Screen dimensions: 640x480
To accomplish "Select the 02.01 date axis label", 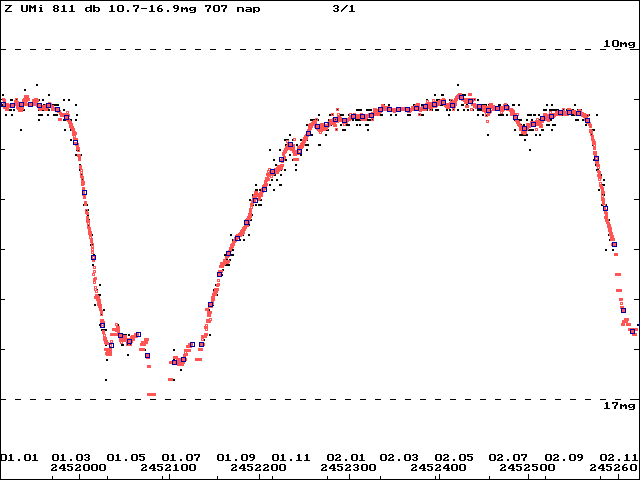I will [x=345, y=458].
